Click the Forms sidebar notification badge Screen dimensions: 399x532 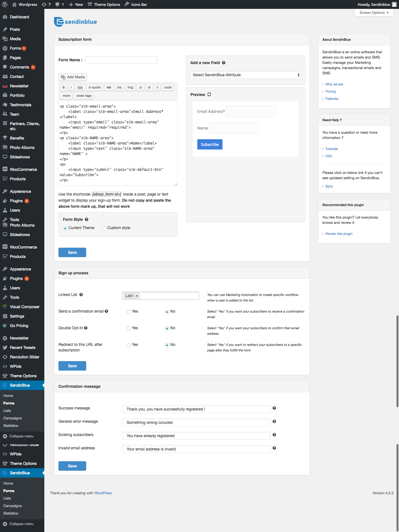click(x=24, y=49)
